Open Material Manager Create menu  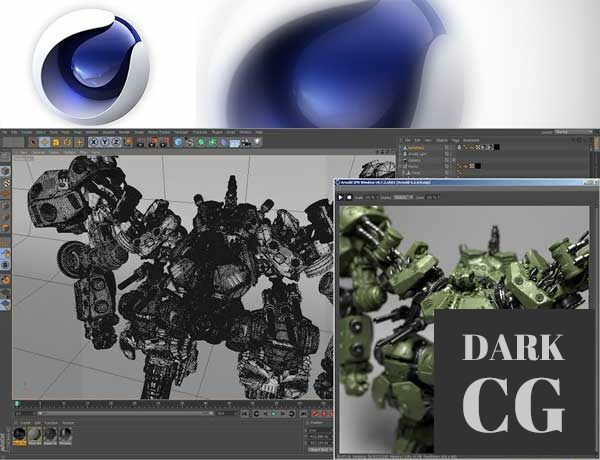click(25, 423)
